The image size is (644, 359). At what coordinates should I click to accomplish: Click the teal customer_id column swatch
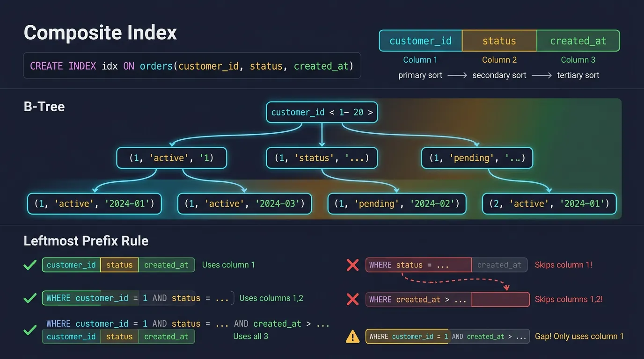point(420,41)
